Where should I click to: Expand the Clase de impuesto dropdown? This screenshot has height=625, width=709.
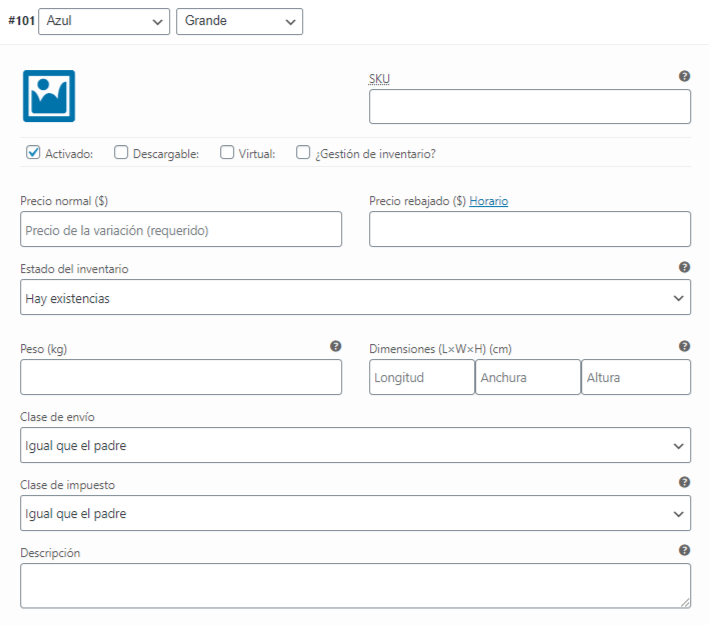click(355, 513)
